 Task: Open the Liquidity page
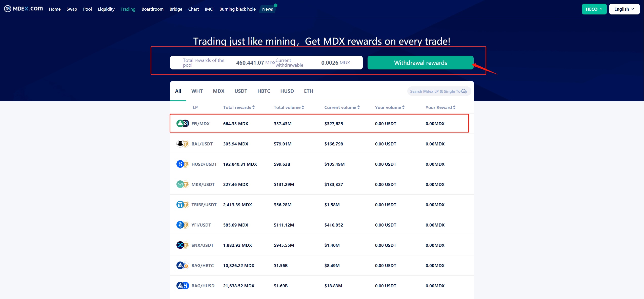pyautogui.click(x=106, y=9)
